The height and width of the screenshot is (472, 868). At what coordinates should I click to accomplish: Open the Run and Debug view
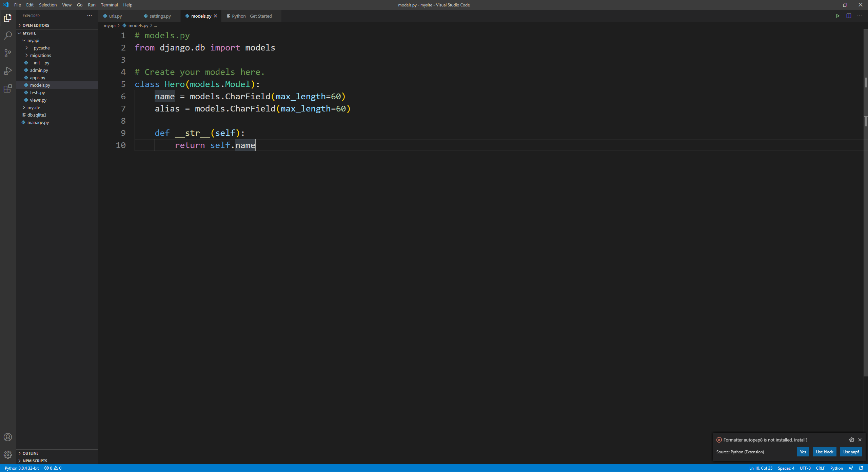(x=8, y=70)
